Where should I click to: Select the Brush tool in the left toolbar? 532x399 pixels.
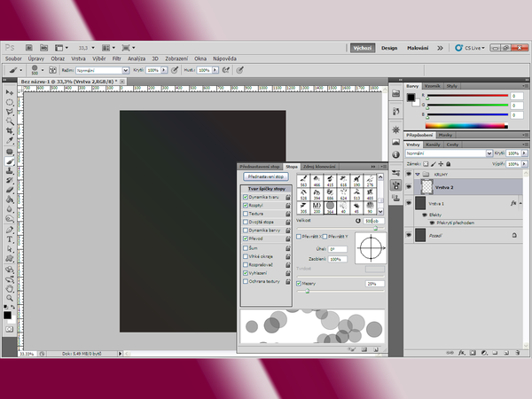(10, 161)
